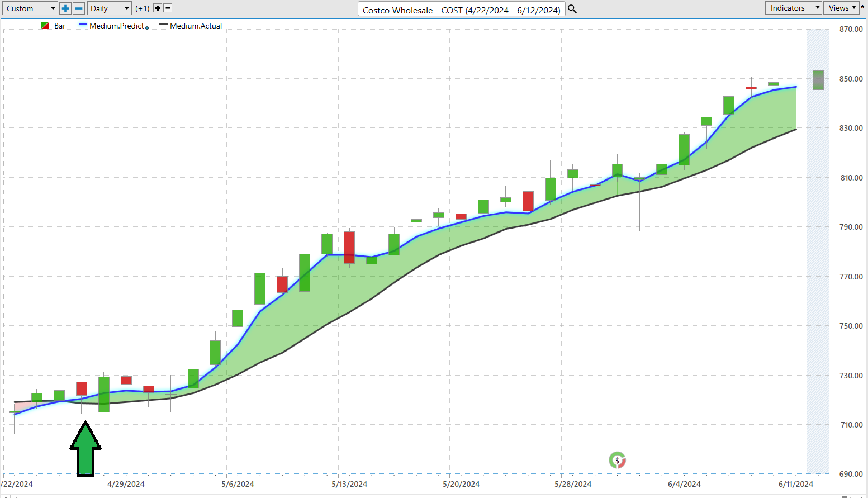Click the red-green Bar legend icon

(x=45, y=26)
